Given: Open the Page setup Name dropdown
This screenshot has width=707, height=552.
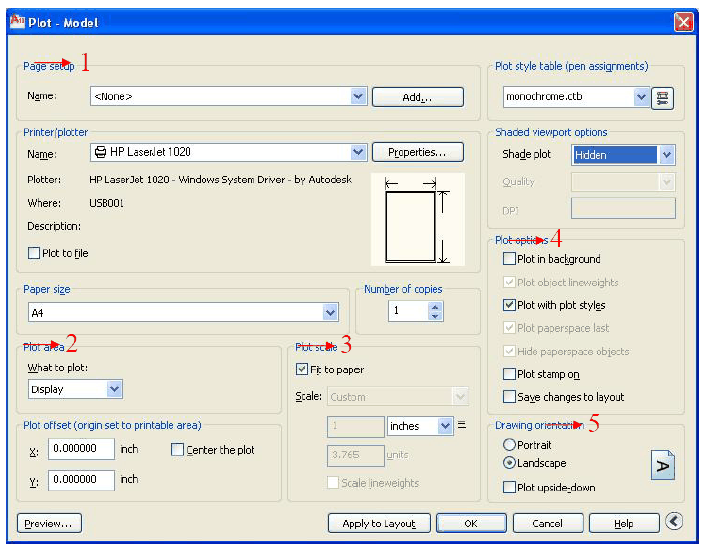Looking at the screenshot, I should 359,97.
